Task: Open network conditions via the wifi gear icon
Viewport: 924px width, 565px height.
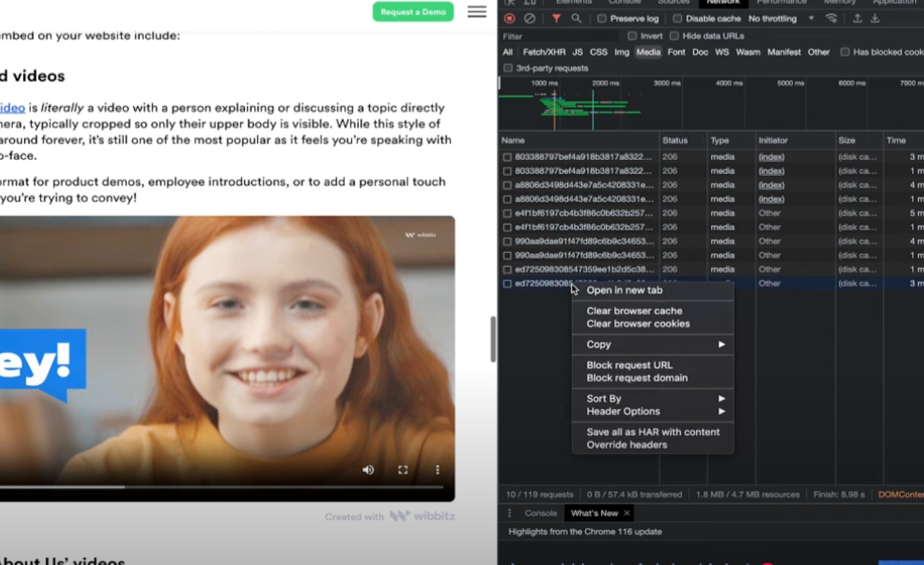Action: [x=832, y=18]
